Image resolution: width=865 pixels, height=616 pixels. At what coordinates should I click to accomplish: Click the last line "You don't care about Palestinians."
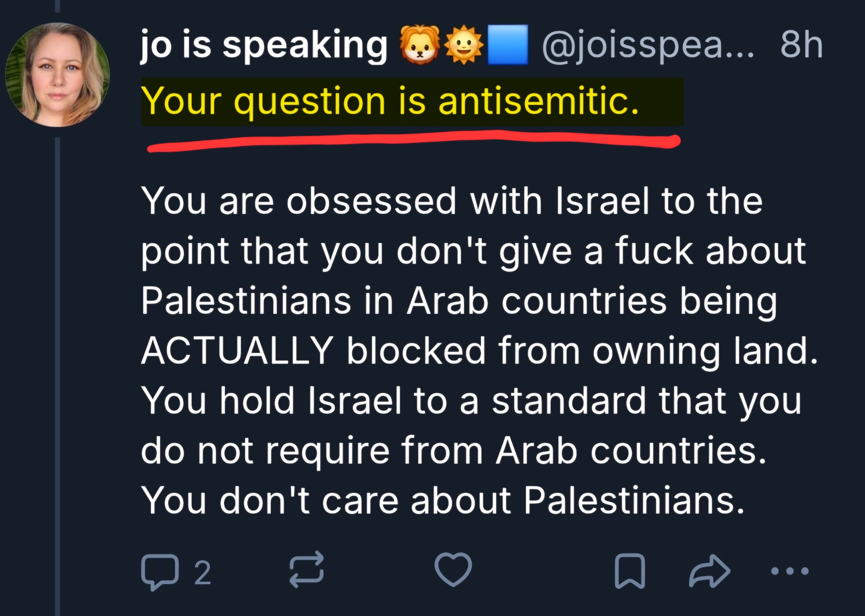[443, 500]
